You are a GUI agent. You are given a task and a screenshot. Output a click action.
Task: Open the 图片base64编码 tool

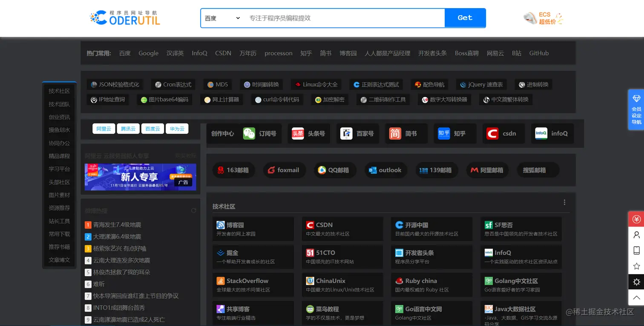click(164, 100)
